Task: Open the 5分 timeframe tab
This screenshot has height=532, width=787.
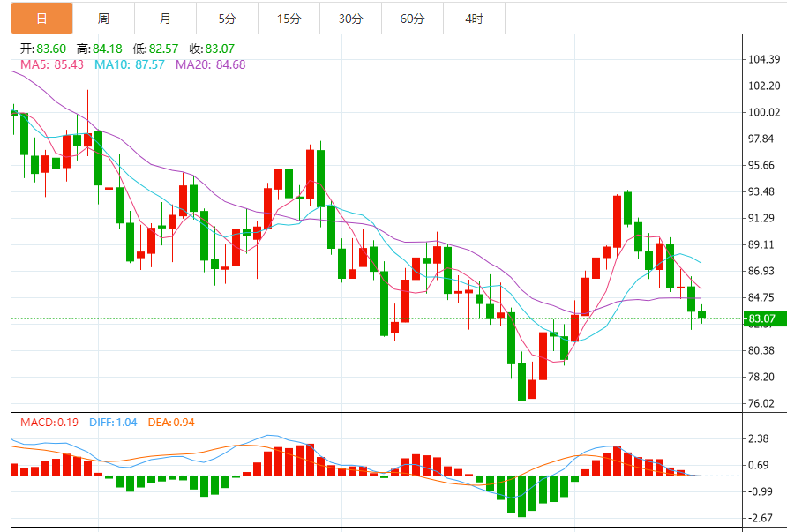Action: 227,18
